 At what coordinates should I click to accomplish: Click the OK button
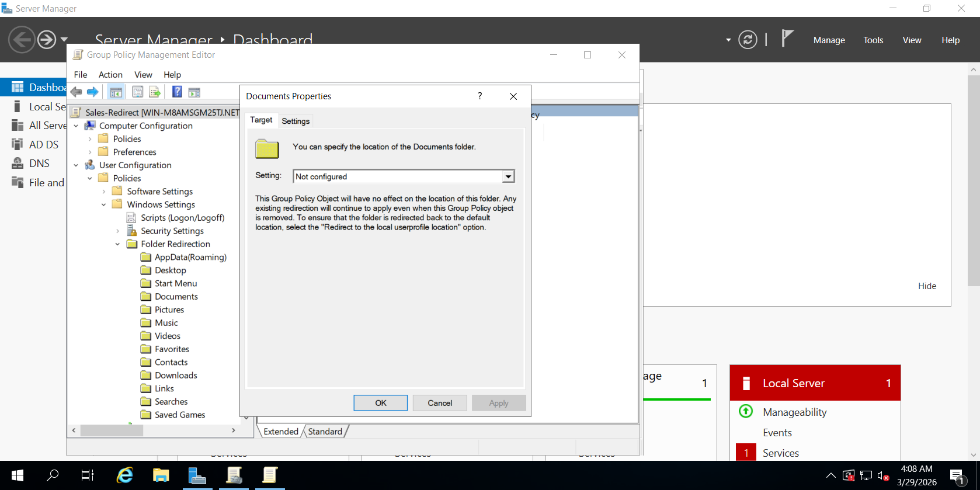pos(380,403)
